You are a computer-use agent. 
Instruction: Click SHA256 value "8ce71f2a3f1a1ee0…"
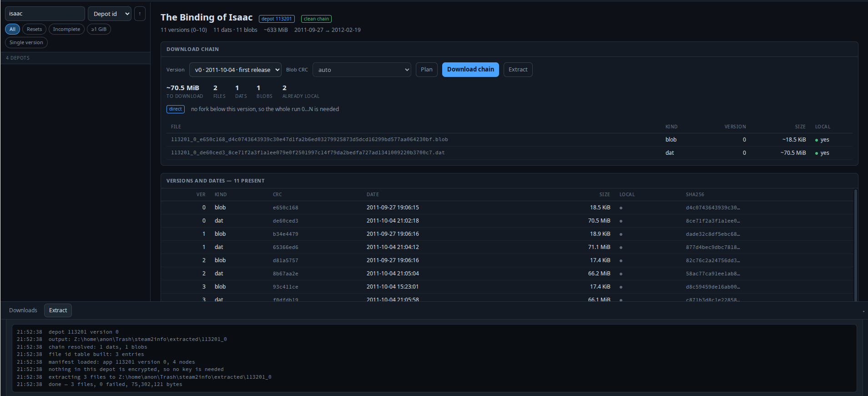[x=713, y=221]
